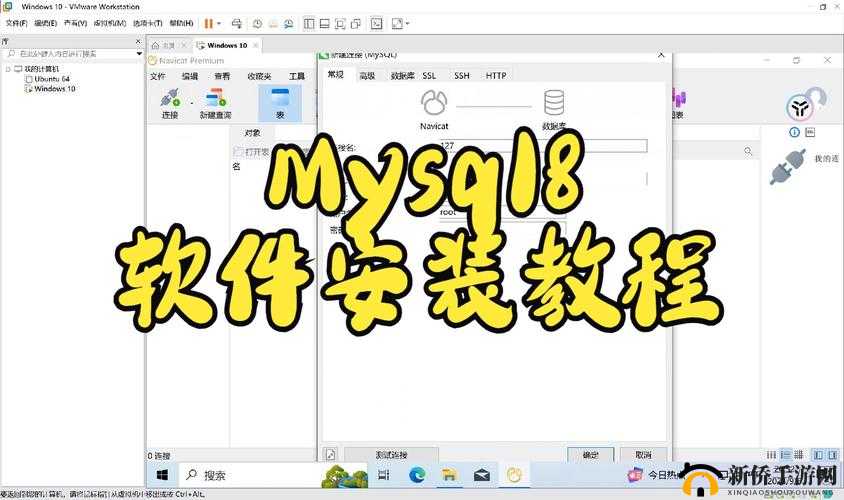Open snapshot manager icon with wrench clock
Viewport: 844px width, 500px height.
click(289, 24)
